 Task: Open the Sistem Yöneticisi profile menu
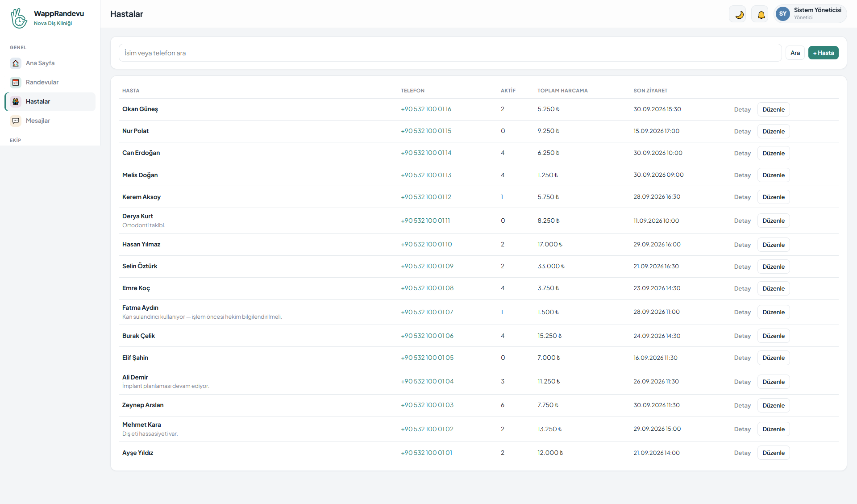pyautogui.click(x=810, y=14)
